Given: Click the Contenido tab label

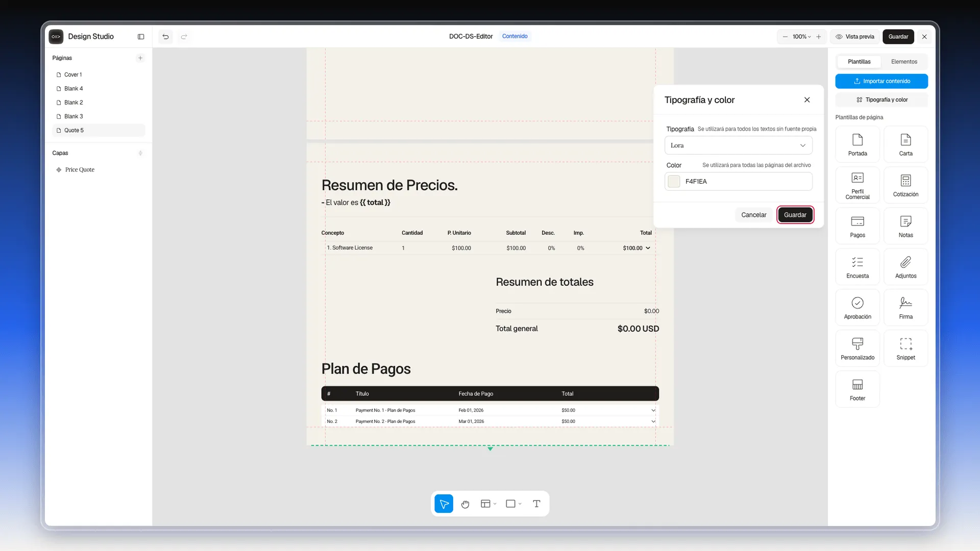Looking at the screenshot, I should point(514,36).
